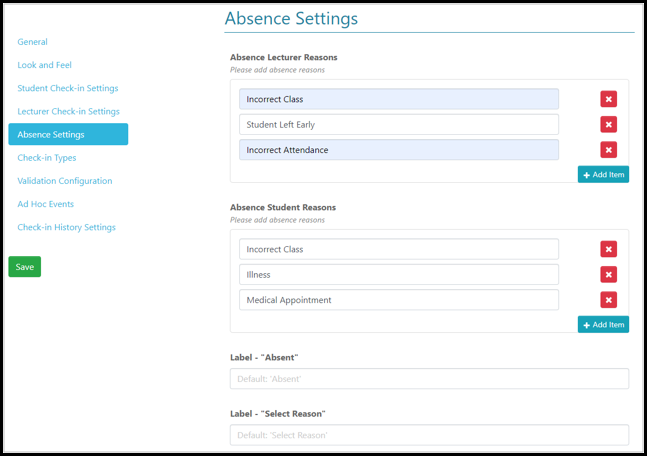
Task: Remove student reason 'Incorrect Class'
Action: 608,249
